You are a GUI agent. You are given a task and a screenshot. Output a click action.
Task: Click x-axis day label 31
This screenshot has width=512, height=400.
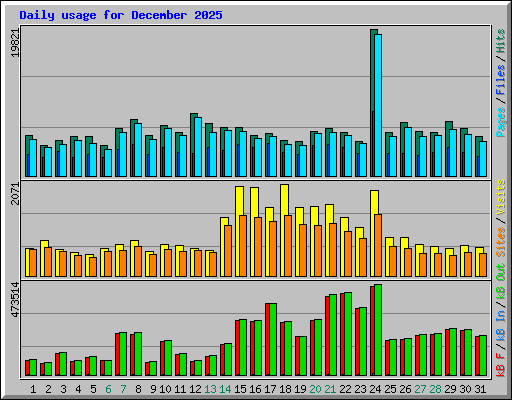(480, 389)
